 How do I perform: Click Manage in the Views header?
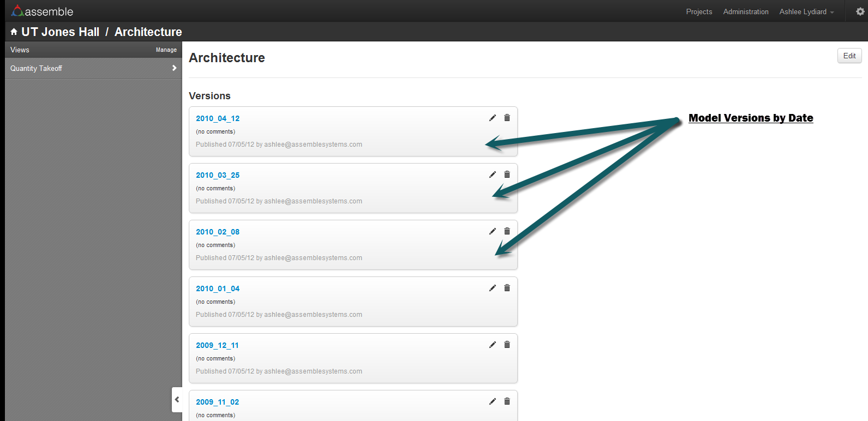click(166, 50)
